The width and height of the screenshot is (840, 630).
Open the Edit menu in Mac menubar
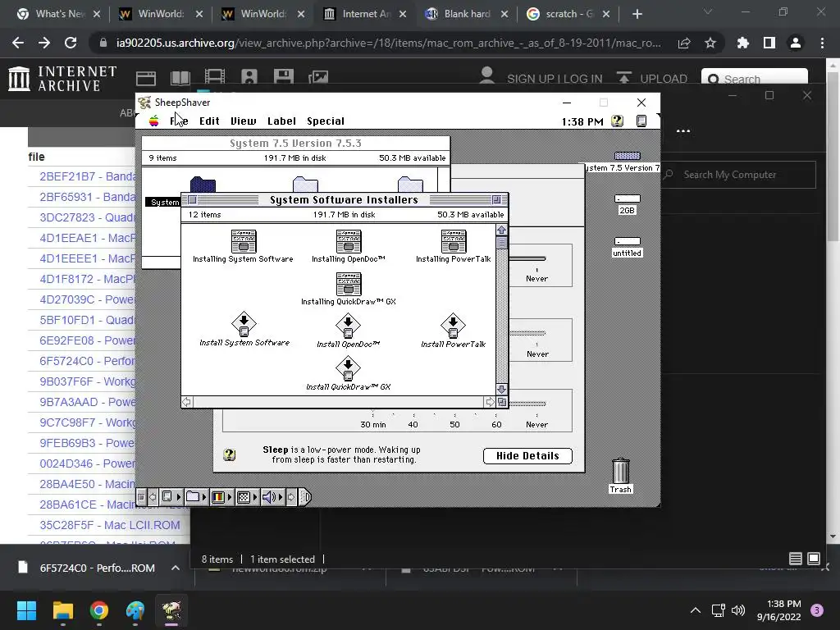209,121
